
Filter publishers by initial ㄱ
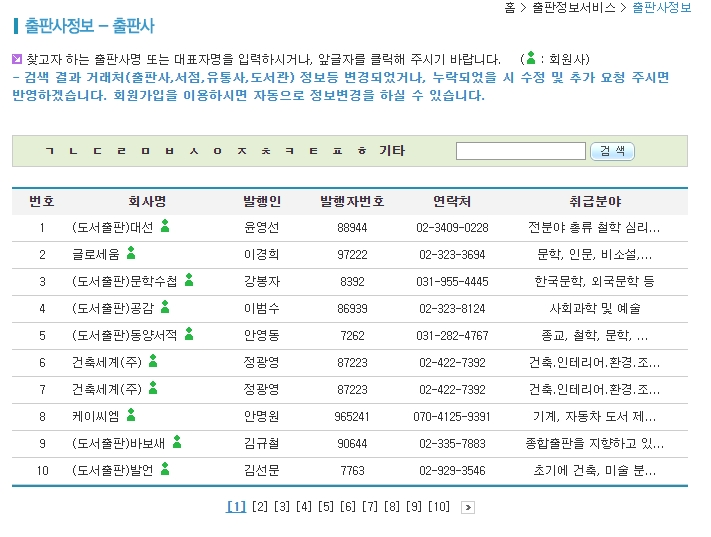50,151
